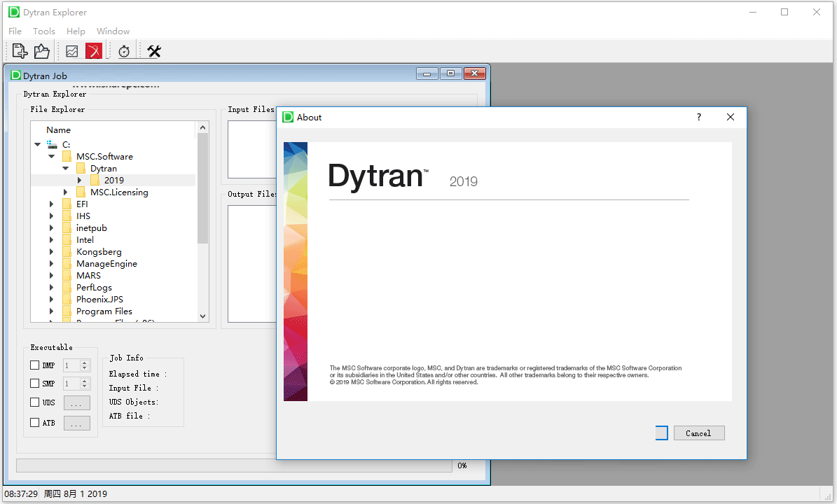Click the Output Files list box
Viewport: 837px width, 504px height.
point(252,263)
